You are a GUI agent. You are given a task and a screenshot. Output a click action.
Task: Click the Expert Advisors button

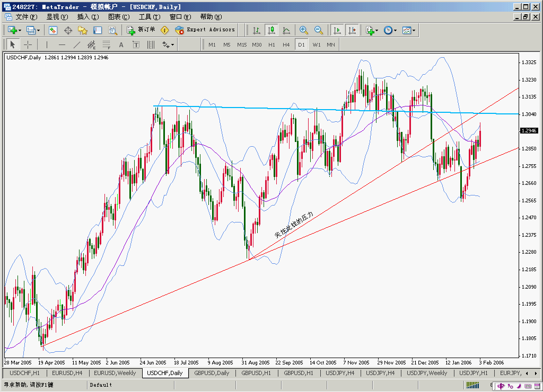click(205, 30)
